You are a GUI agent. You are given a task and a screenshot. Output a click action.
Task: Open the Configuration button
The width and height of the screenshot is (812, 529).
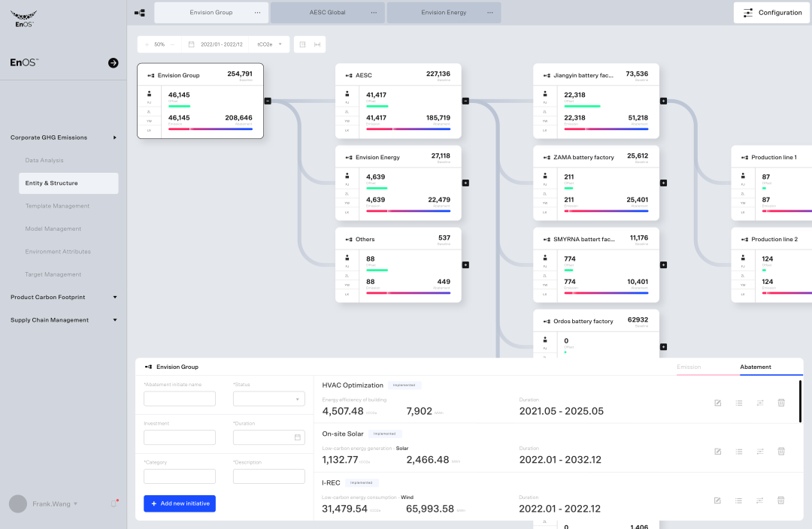click(x=771, y=13)
